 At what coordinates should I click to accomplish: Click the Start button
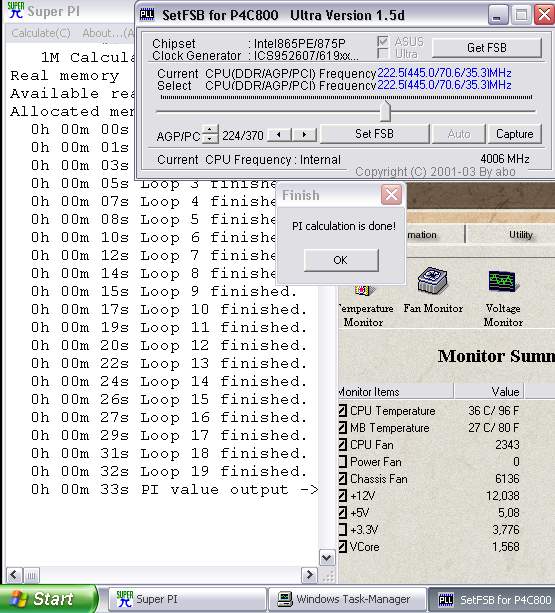click(49, 599)
